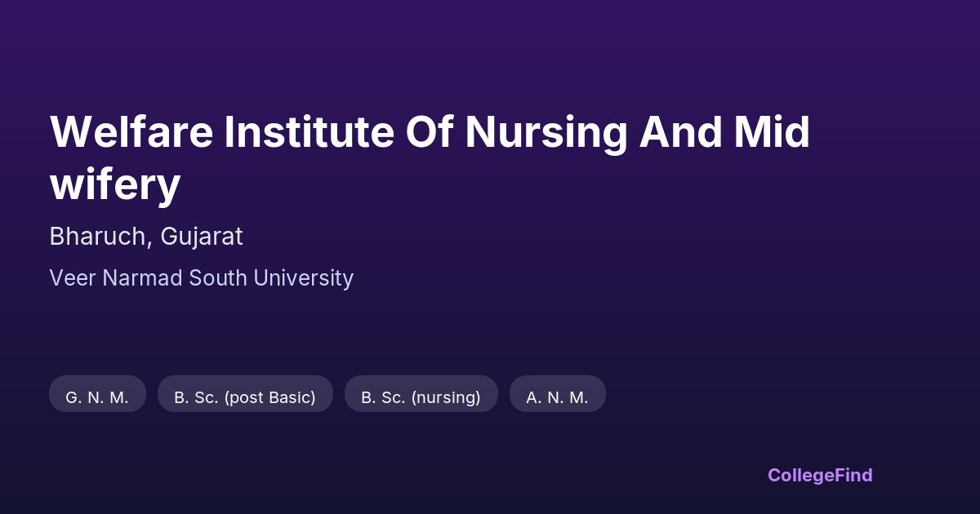Viewport: 980px width, 514px height.
Task: Click "(post Basic)" text inside the course chip
Action: tap(269, 397)
